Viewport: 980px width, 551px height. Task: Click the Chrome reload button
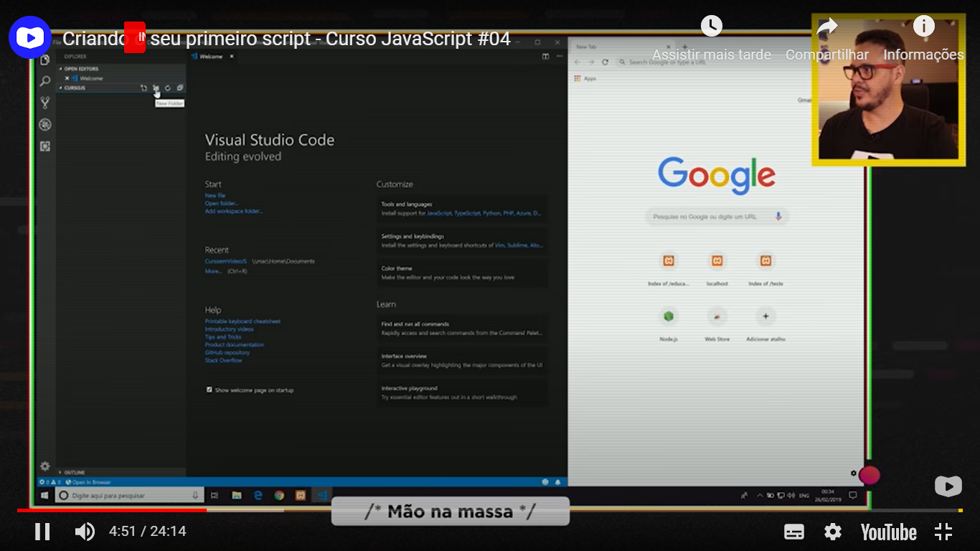tap(605, 62)
